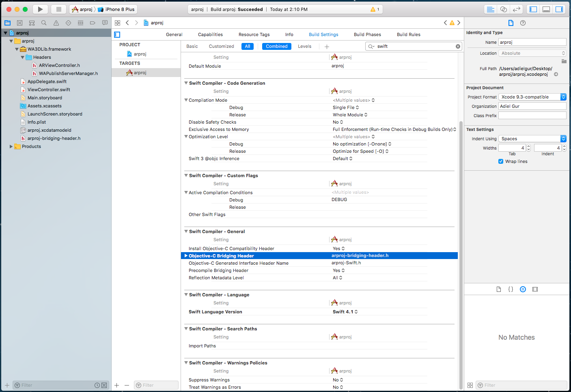Run the arproj scheme with the play button
This screenshot has width=571, height=392.
(40, 9)
